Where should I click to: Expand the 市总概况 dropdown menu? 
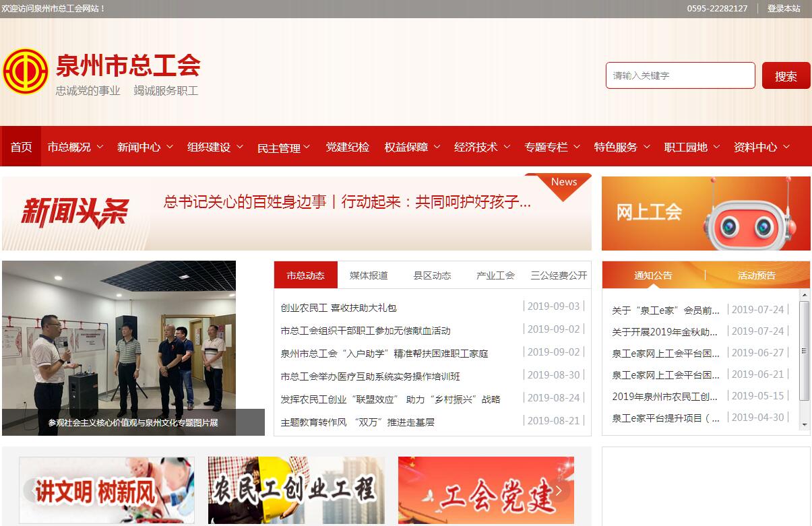click(x=75, y=147)
